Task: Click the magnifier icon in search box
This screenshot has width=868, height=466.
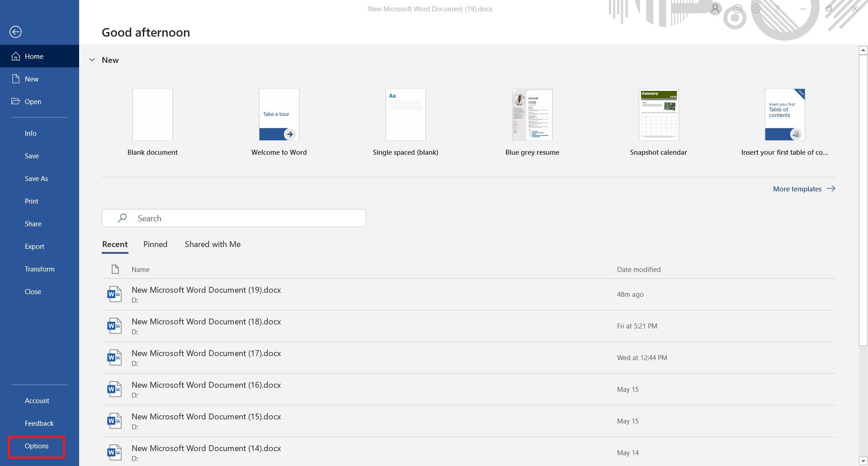Action: click(122, 218)
